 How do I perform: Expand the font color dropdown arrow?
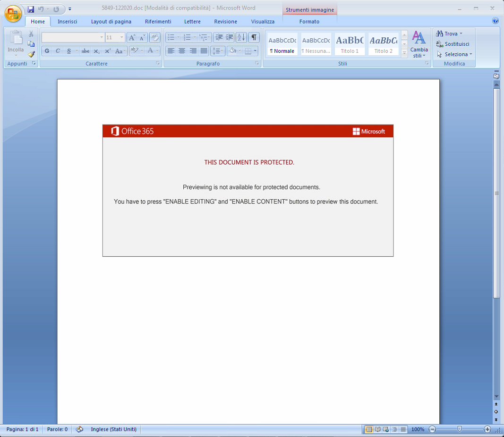click(157, 51)
